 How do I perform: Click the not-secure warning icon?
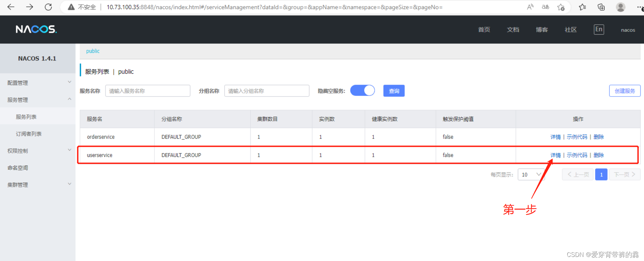pos(71,7)
